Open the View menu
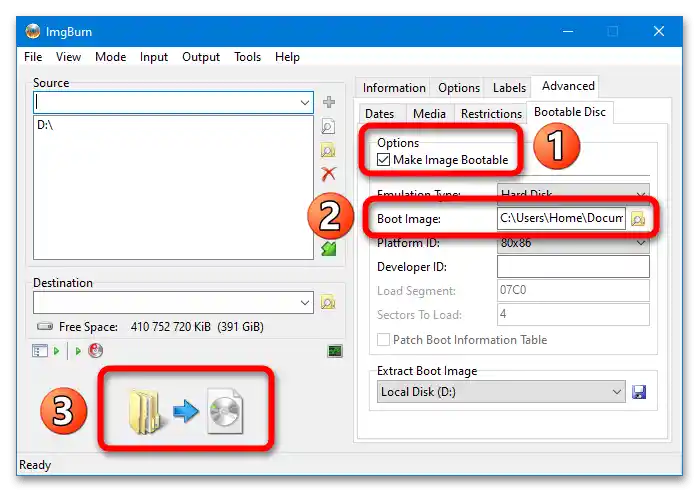Viewport: 699px width, 492px height. 68,57
